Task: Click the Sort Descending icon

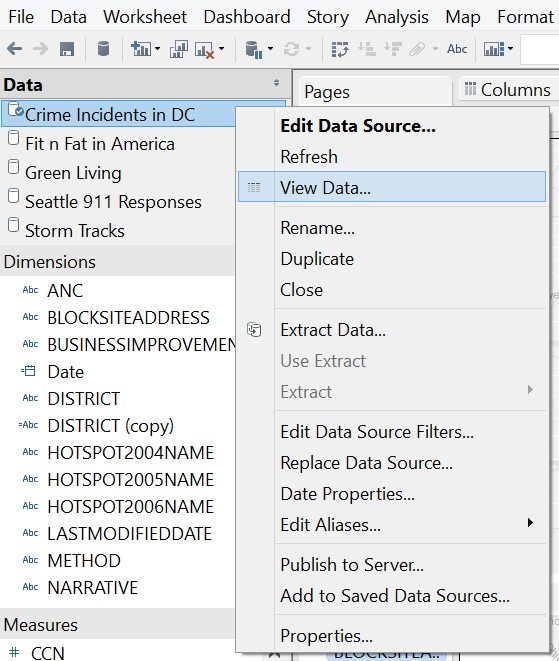Action: point(393,49)
